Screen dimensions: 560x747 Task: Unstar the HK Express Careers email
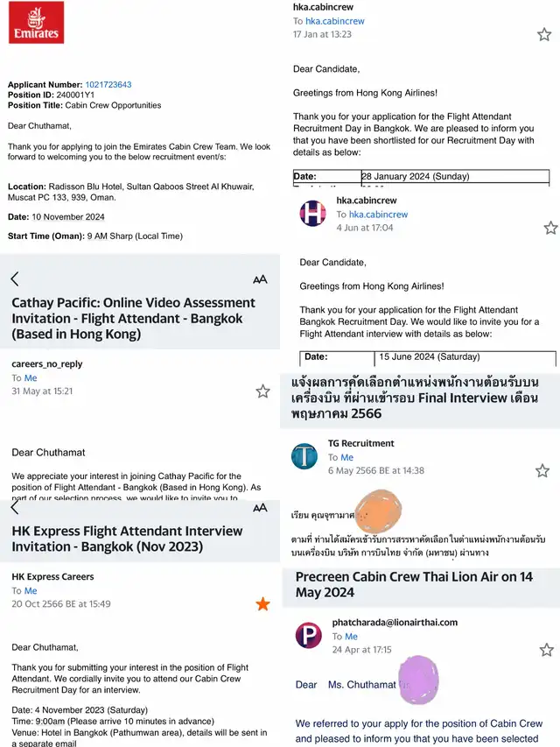click(x=262, y=603)
